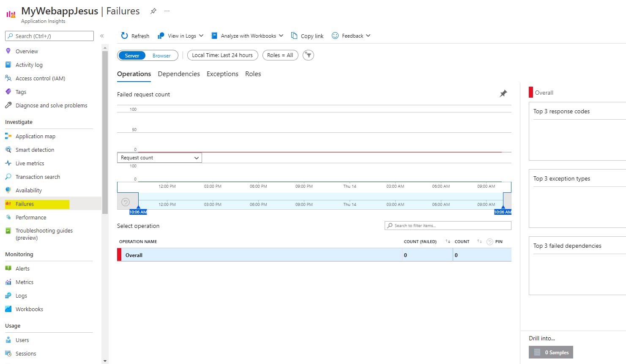Click the Top 3 exception types heading
The image size is (626, 364).
(x=562, y=178)
